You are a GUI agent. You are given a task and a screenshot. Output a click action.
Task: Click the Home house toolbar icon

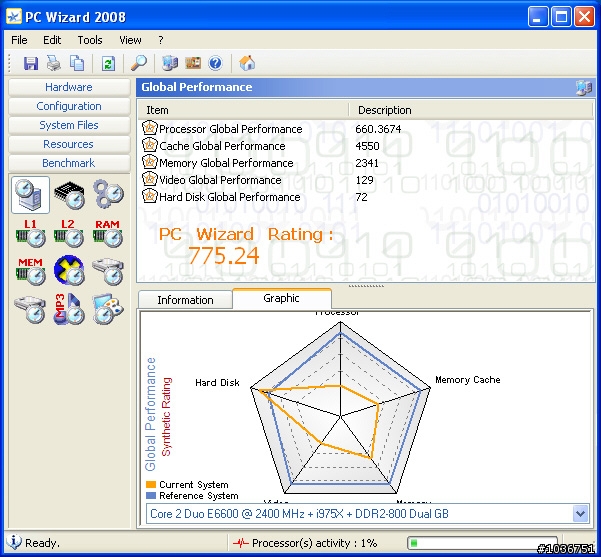tap(247, 63)
